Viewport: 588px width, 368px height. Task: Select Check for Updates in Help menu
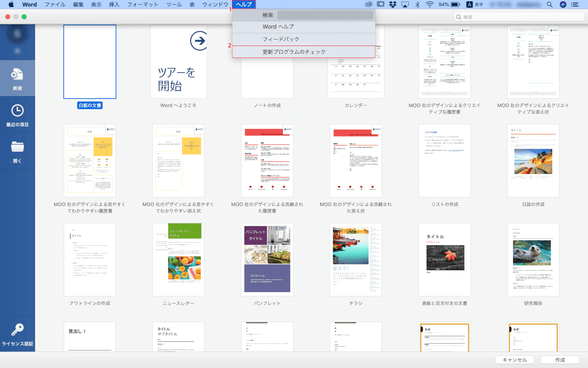[x=294, y=52]
